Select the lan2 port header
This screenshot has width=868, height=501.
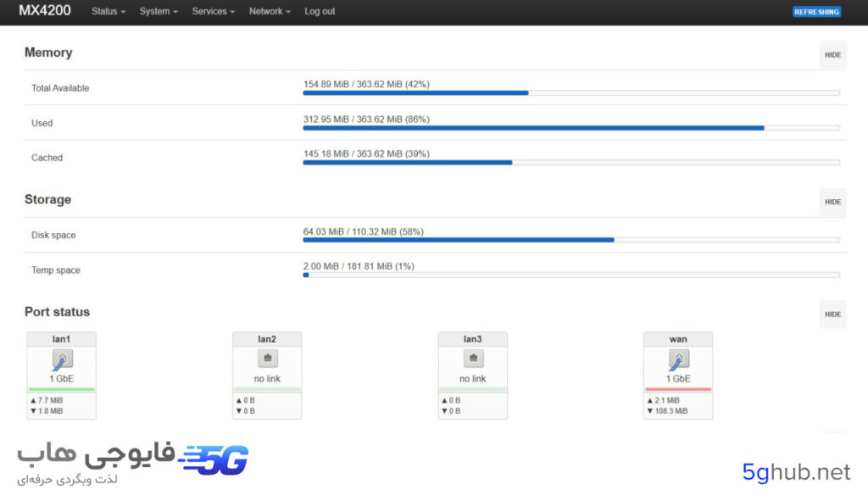coord(267,339)
